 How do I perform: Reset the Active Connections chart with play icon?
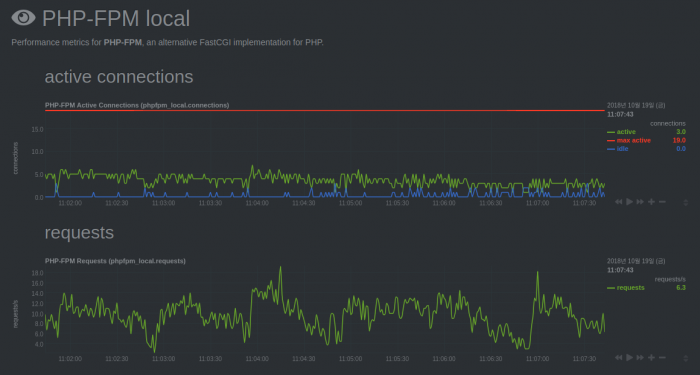point(629,202)
